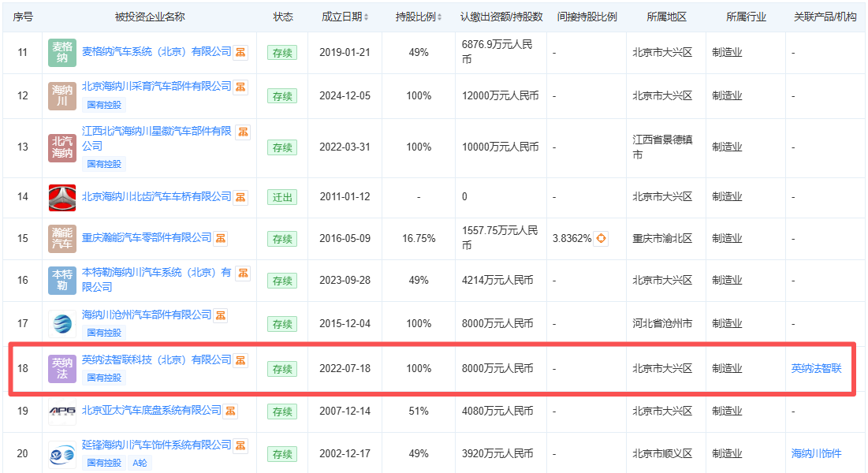Screen dimensions: 868x473
Task: Click the 本特勒 company logo
Action: click(x=62, y=281)
